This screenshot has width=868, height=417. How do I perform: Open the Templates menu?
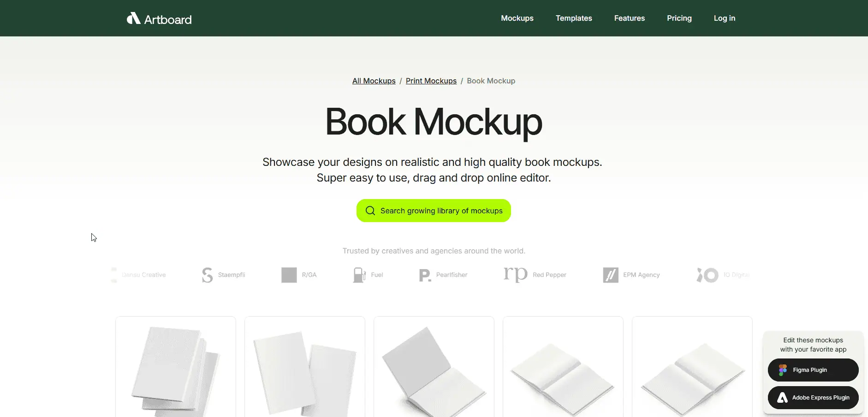tap(574, 18)
